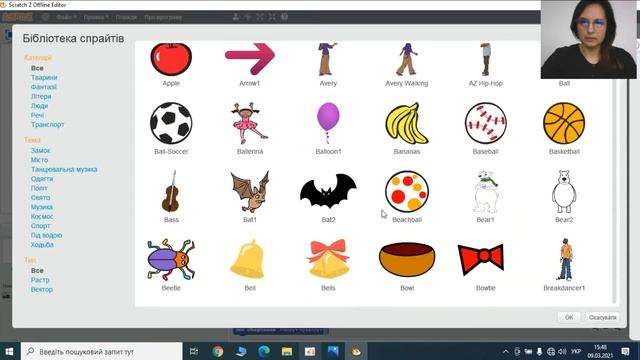Filter by Растр sprite type
Image resolution: width=640 pixels, height=360 pixels.
click(40, 280)
